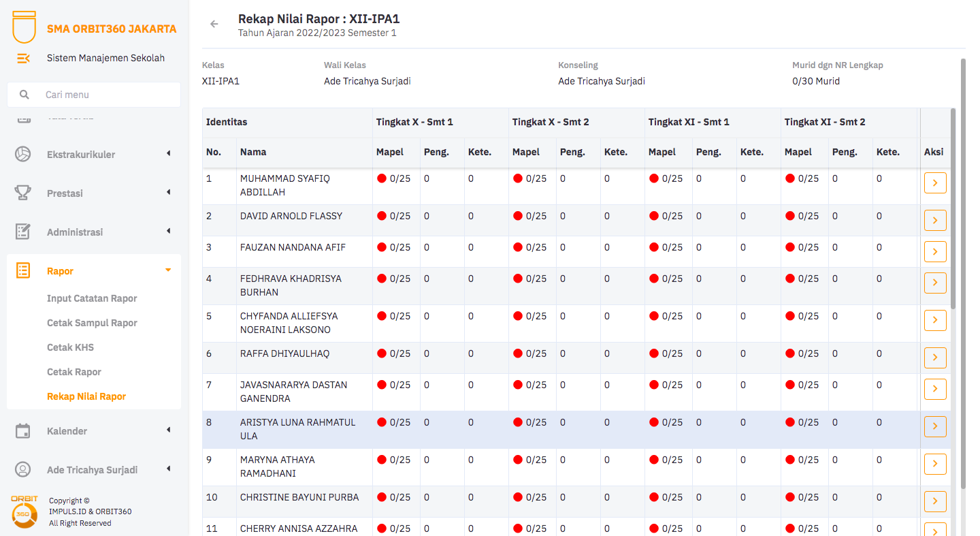Click the user profile avatar icon
This screenshot has width=980, height=536.
tap(23, 470)
